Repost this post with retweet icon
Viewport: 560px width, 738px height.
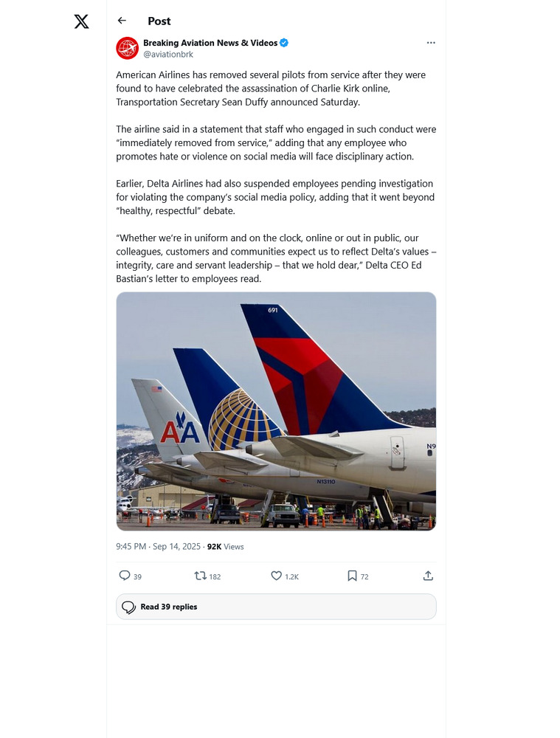[x=200, y=576]
